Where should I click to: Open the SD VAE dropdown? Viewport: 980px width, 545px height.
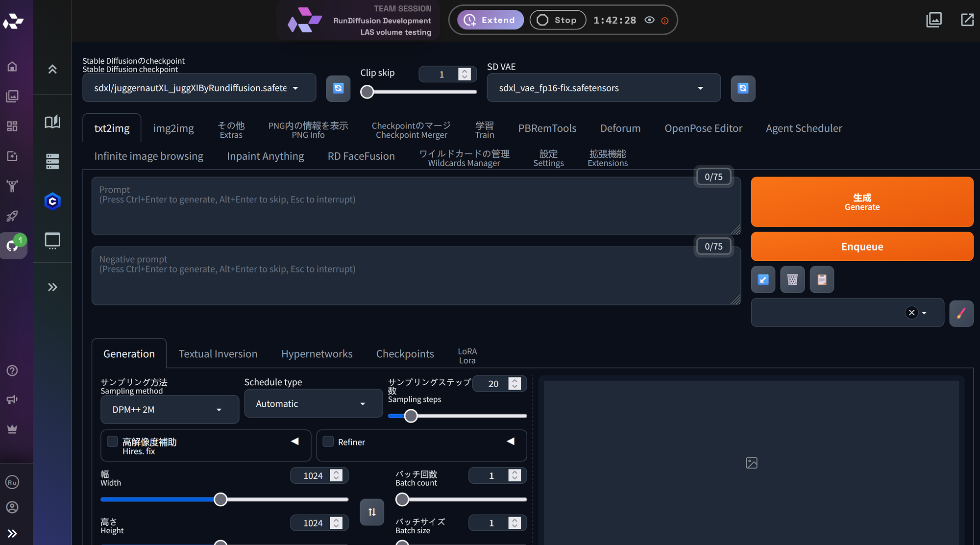coord(603,88)
